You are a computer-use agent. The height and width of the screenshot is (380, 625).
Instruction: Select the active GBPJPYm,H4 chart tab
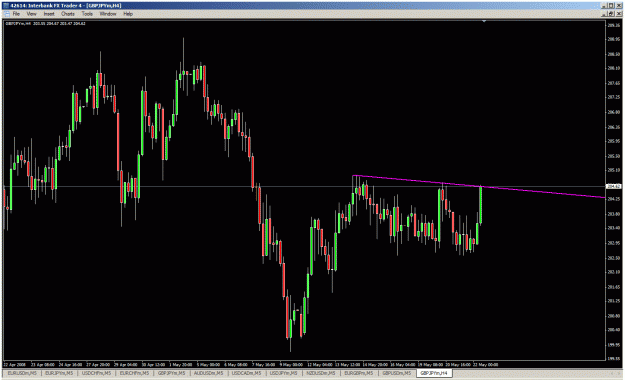point(434,373)
